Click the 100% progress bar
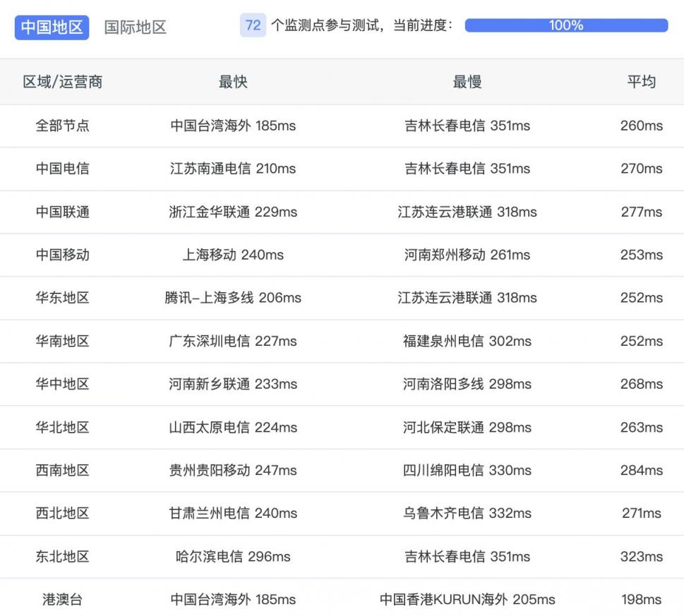684x616 pixels. pos(566,25)
